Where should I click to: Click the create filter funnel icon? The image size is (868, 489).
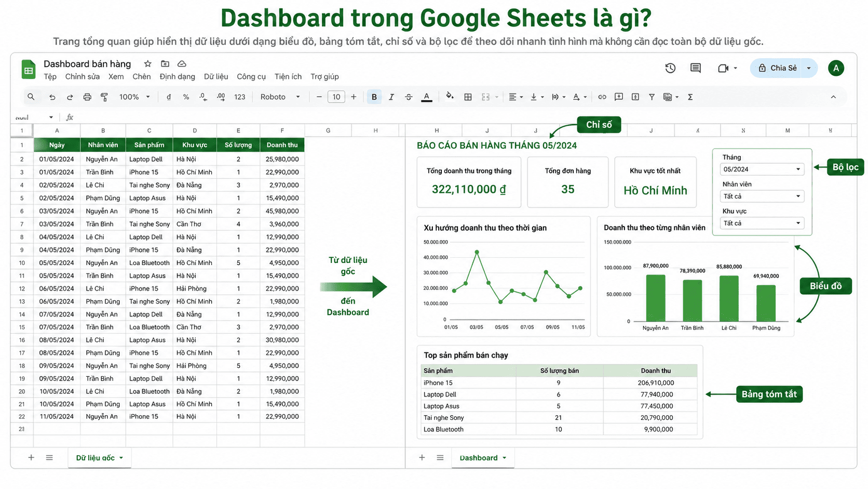652,97
